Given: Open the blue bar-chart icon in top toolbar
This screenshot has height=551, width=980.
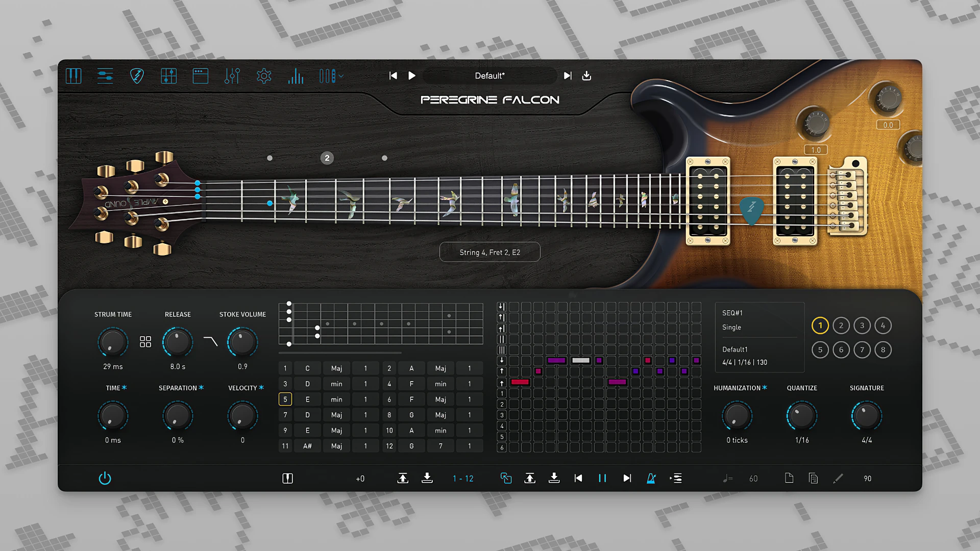Looking at the screenshot, I should (296, 76).
